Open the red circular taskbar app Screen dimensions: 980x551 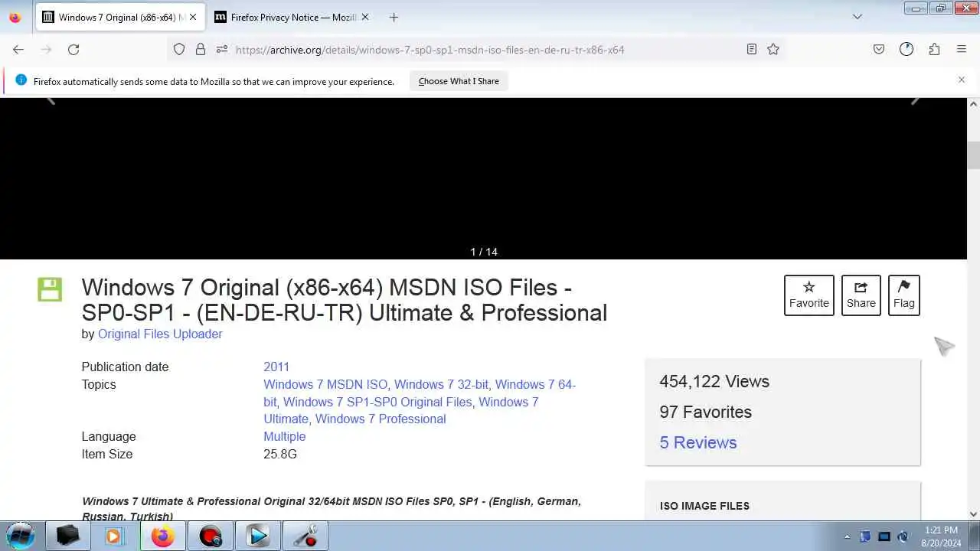(x=210, y=536)
